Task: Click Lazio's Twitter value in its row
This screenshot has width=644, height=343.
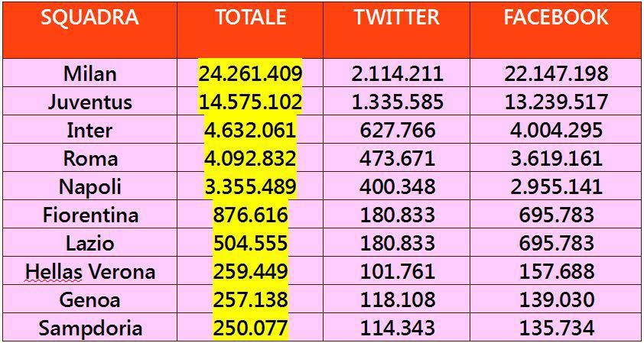Action: click(396, 243)
